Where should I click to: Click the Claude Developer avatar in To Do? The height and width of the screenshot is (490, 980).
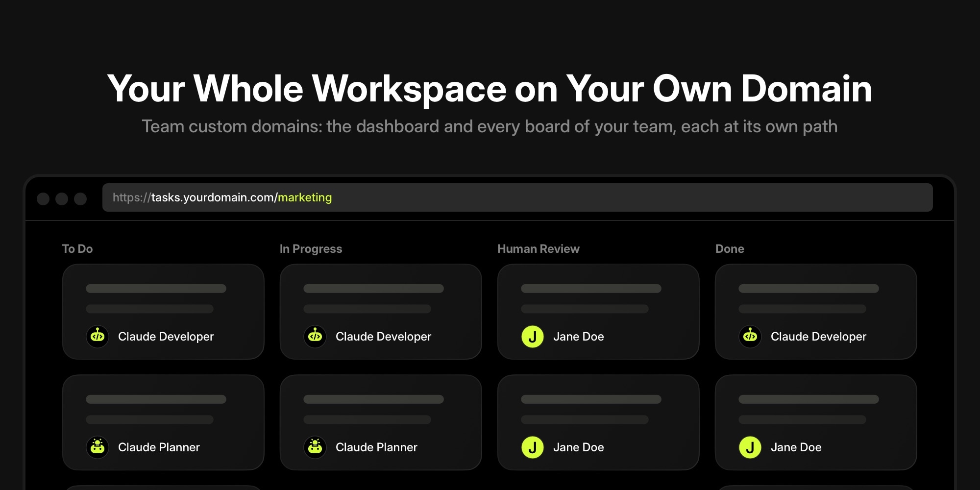[x=98, y=337]
